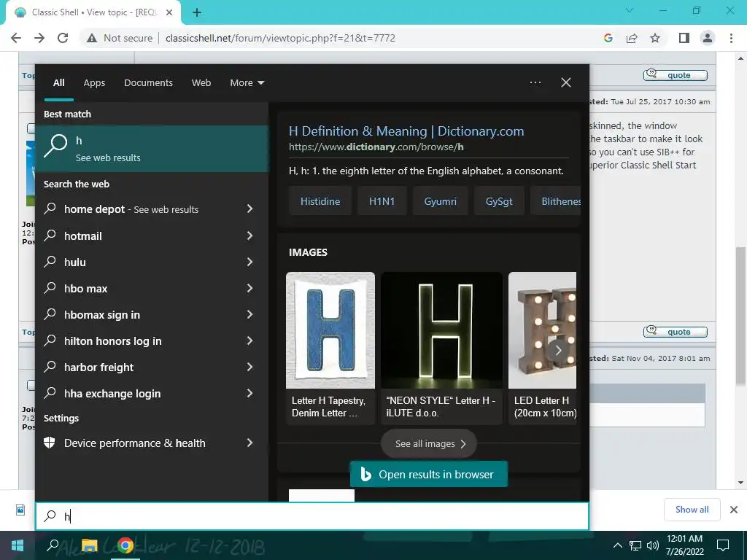Image resolution: width=747 pixels, height=560 pixels.
Task: Expand arrow for hbo max suggestion
Action: (x=249, y=288)
